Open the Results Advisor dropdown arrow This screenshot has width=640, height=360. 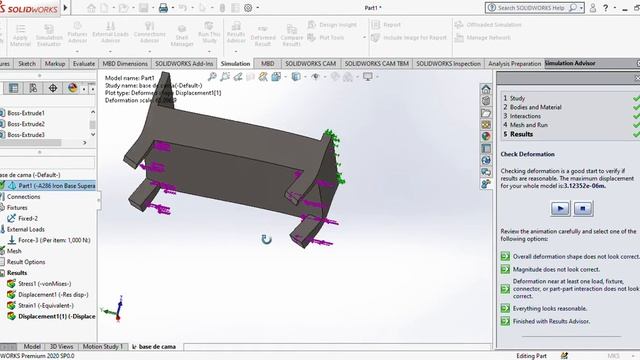click(x=236, y=51)
